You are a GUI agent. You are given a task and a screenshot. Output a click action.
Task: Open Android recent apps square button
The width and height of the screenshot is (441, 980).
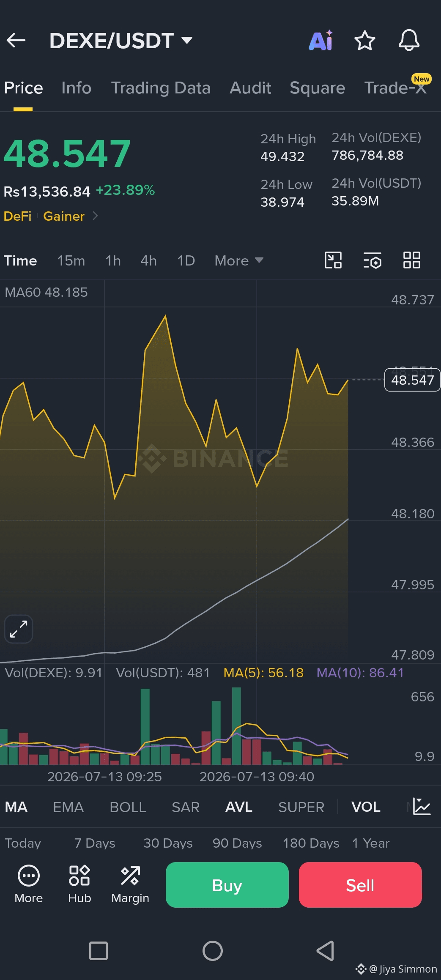(x=99, y=951)
